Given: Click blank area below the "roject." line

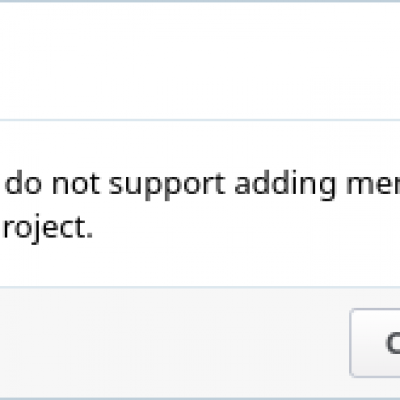Looking at the screenshot, I should [x=200, y=266].
